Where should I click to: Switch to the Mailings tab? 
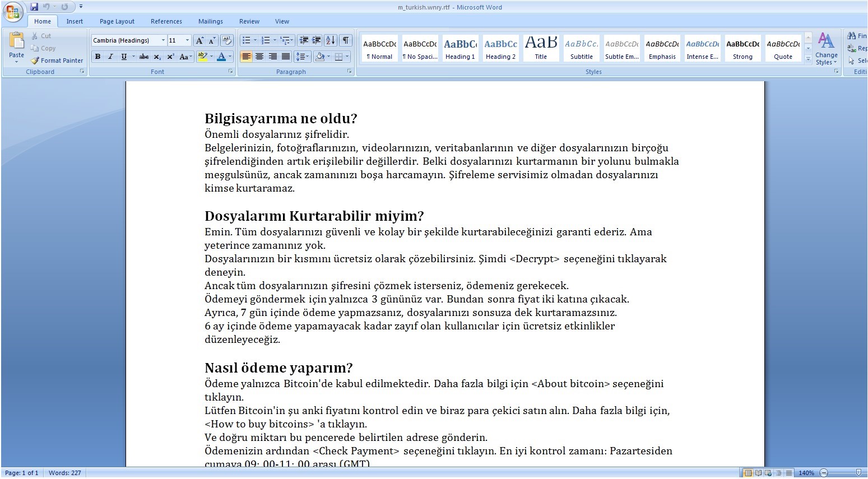coord(211,21)
